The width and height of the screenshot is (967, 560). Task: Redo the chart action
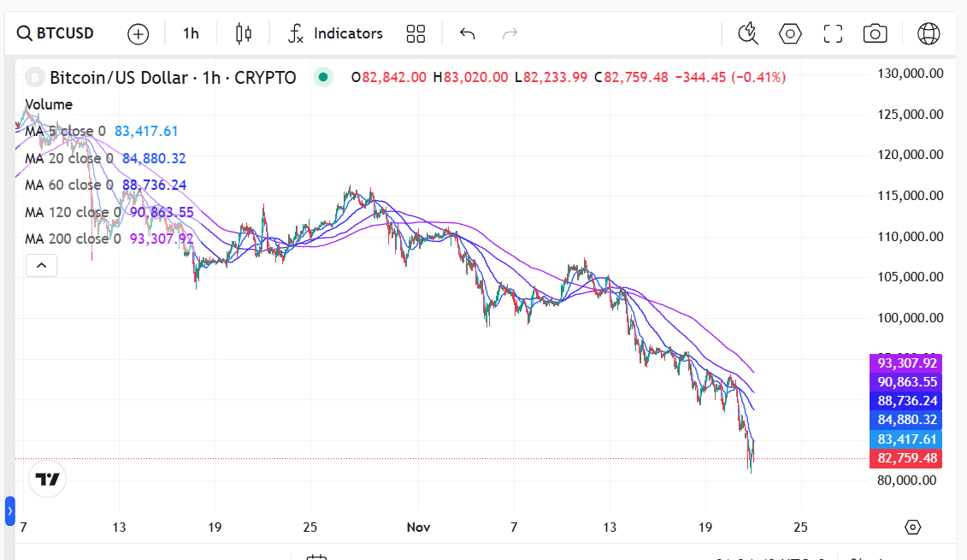tap(510, 33)
